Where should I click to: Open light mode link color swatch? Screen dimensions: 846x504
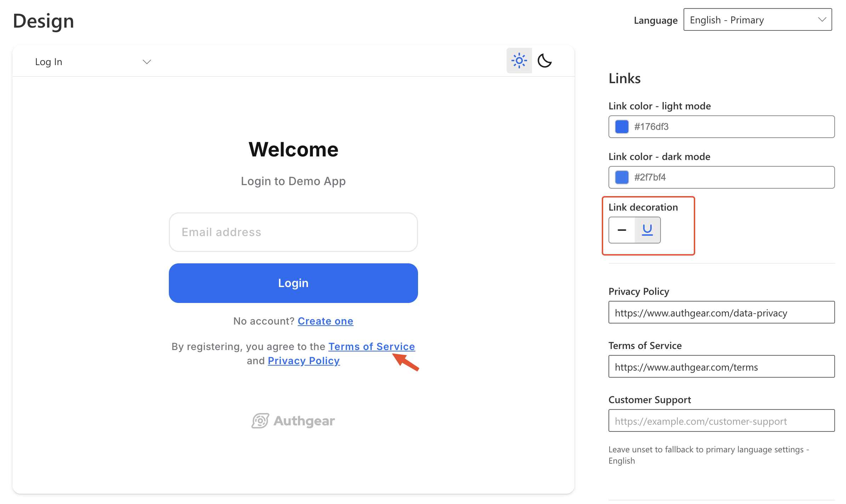(x=622, y=127)
